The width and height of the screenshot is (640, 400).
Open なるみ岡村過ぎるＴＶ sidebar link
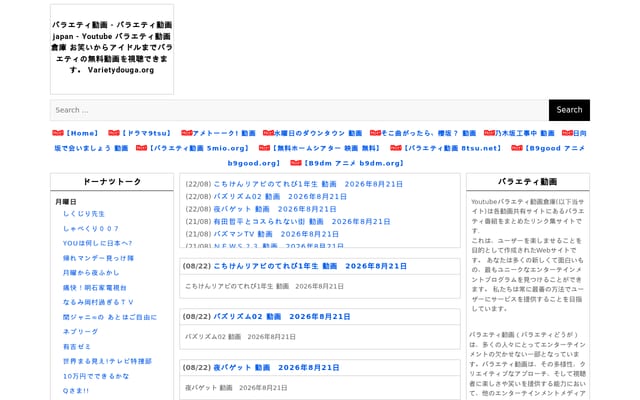(98, 302)
